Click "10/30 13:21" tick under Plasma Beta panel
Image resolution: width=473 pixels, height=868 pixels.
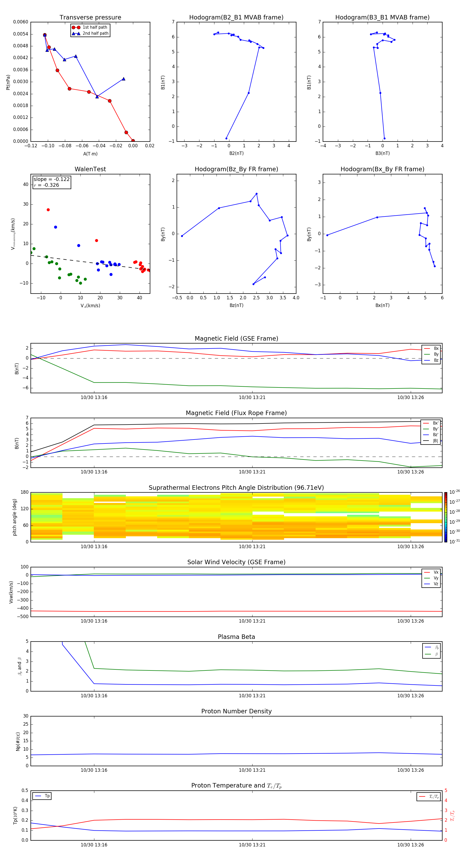(x=252, y=696)
